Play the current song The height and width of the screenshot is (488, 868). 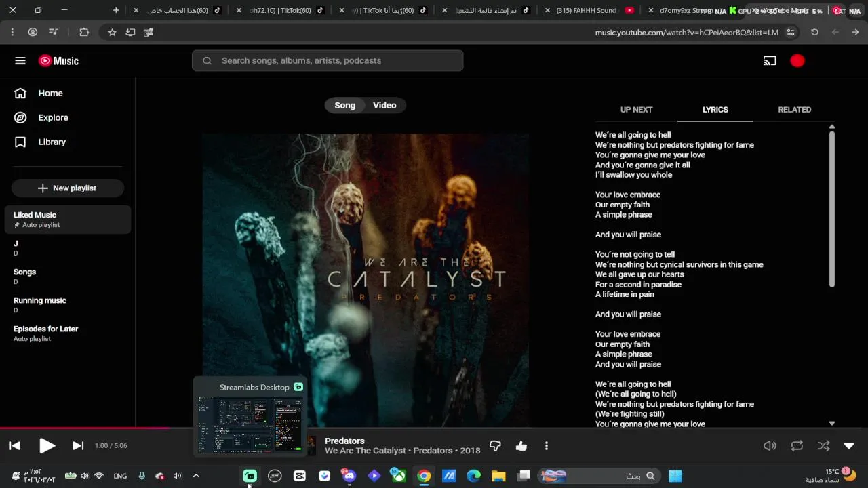click(47, 446)
